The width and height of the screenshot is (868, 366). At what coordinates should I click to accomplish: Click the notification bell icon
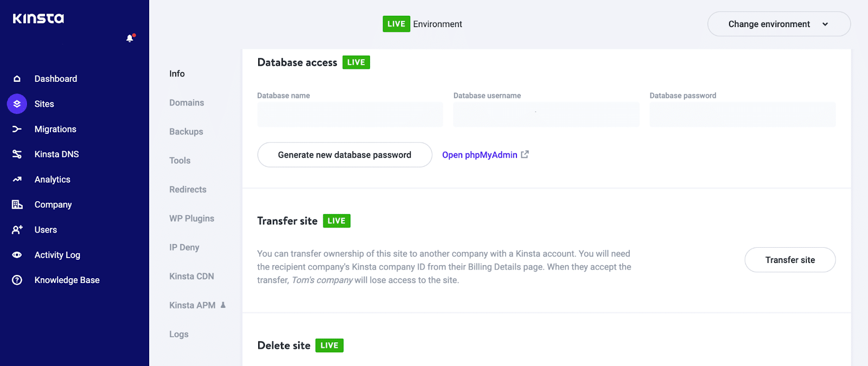point(130,38)
